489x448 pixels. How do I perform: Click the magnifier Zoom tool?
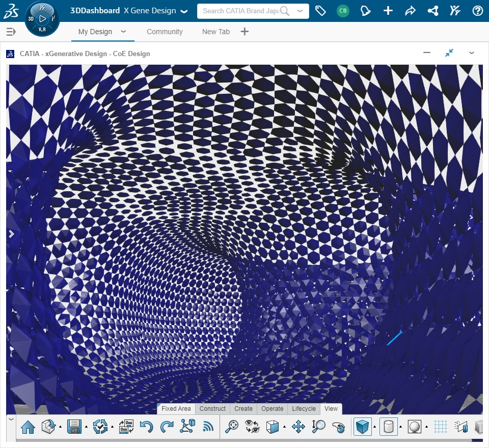(318, 427)
